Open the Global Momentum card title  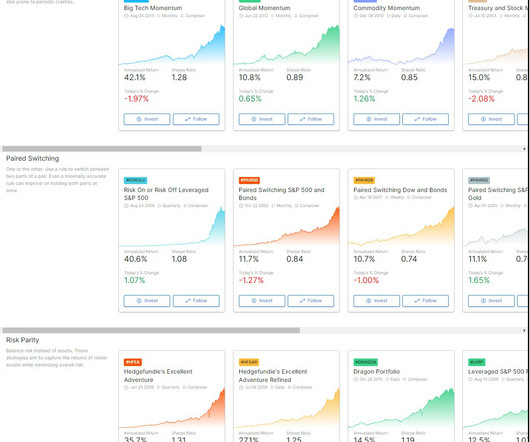pos(264,8)
